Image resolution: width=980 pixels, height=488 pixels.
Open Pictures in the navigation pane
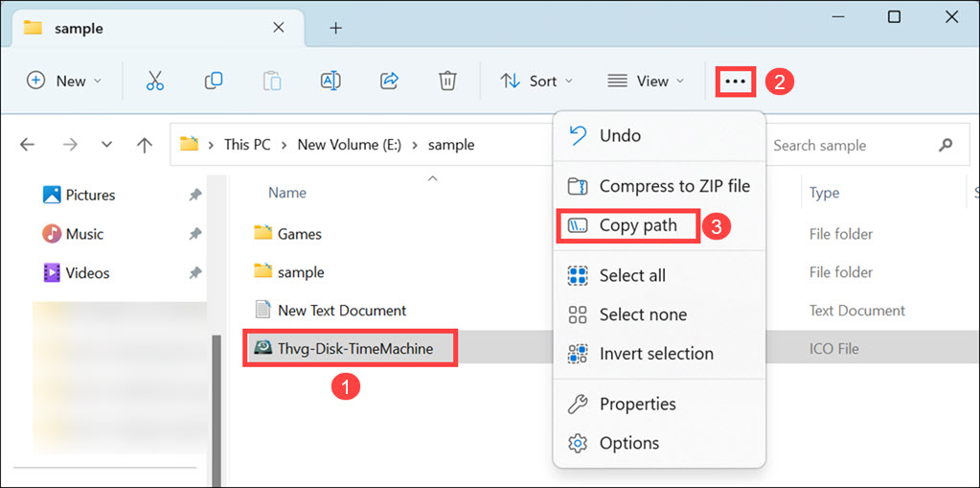click(90, 195)
